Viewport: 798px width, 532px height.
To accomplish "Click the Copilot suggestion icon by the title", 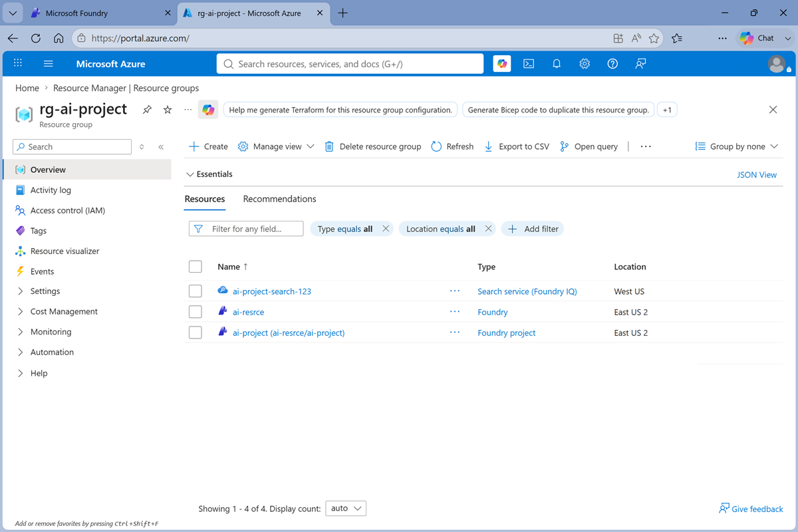I will tap(208, 110).
